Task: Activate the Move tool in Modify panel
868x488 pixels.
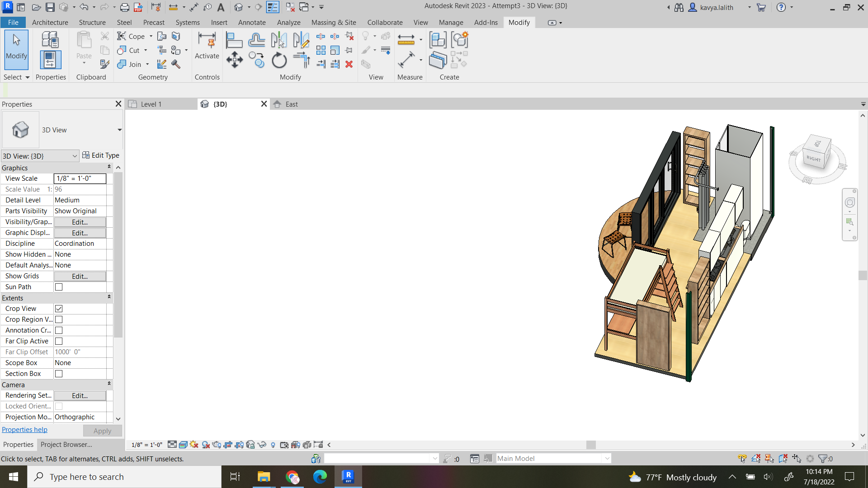Action: click(x=234, y=59)
